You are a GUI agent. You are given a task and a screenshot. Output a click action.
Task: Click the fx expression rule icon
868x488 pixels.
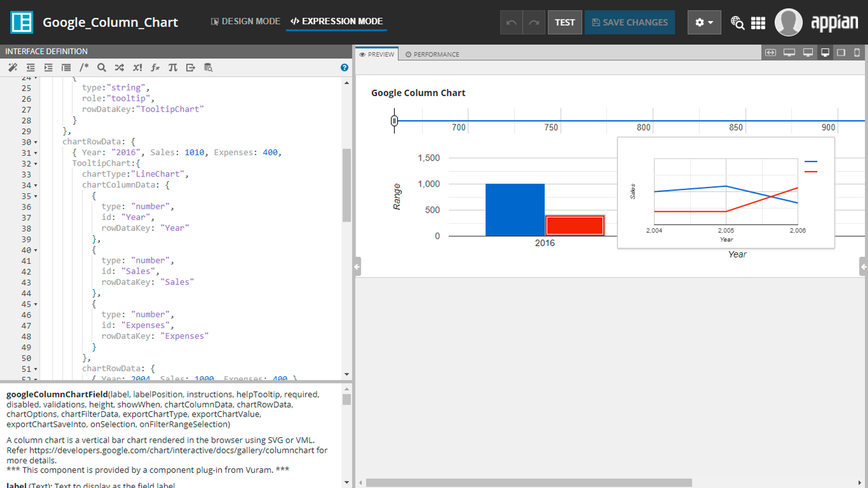tap(155, 68)
